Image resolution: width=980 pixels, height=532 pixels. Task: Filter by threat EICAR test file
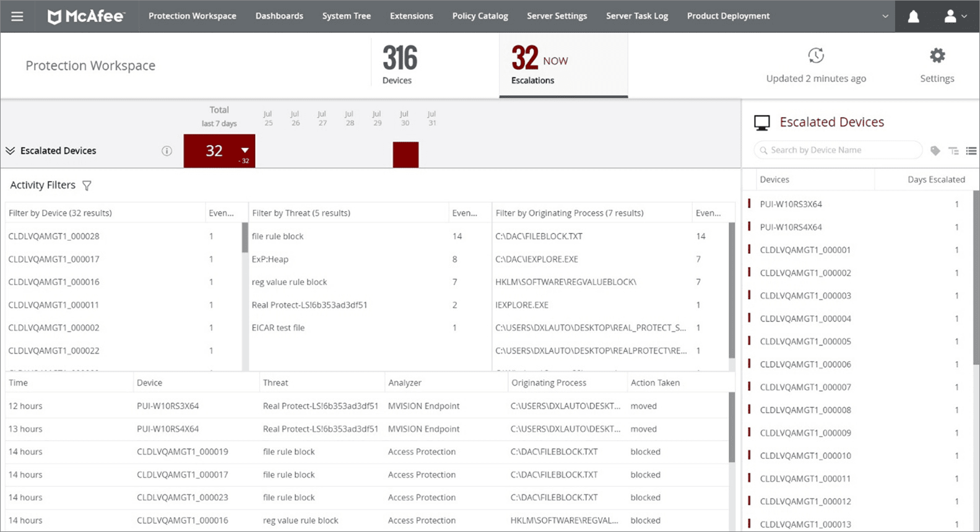(x=278, y=328)
